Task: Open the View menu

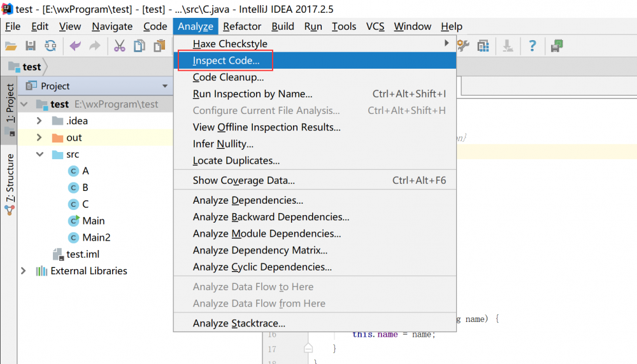Action: click(70, 26)
